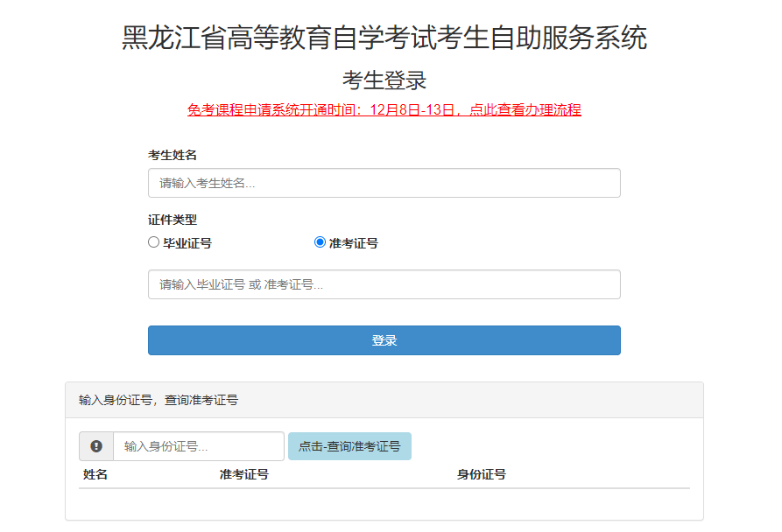The image size is (782, 532).
Task: Click the 输入身份证号，查询准考证号 panel heading
Action: [159, 400]
